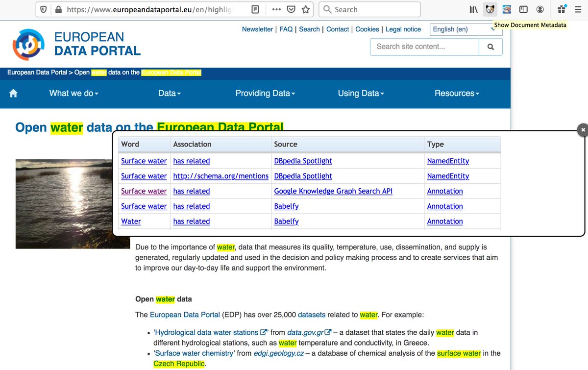Open the Contact link
588x370 pixels.
pyautogui.click(x=338, y=29)
